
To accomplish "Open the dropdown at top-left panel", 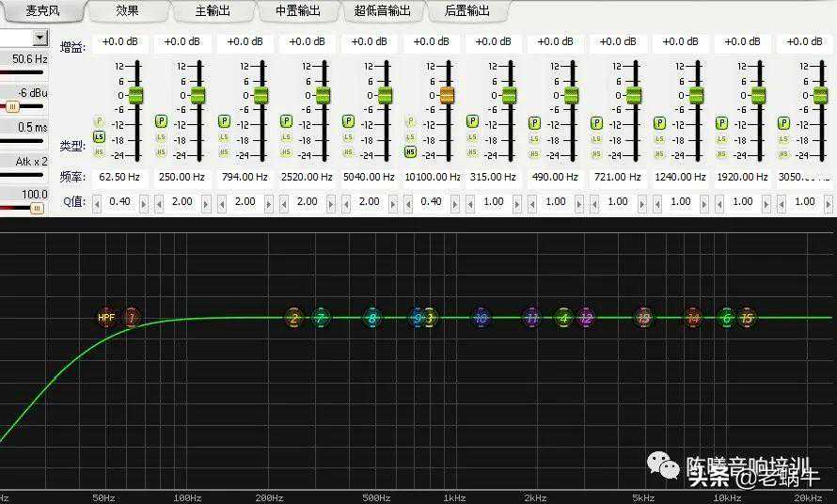I will [x=39, y=38].
